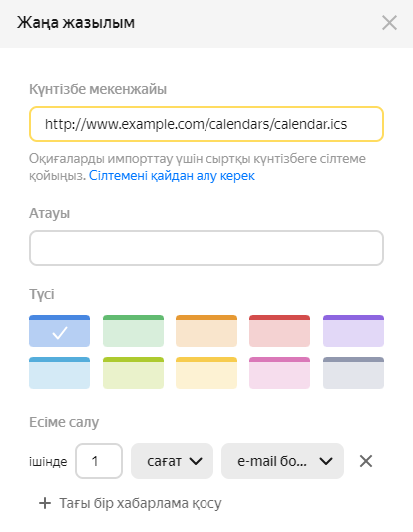Click Тағы бір хабарлама қосу button
This screenshot has width=413, height=532.
pos(131,503)
